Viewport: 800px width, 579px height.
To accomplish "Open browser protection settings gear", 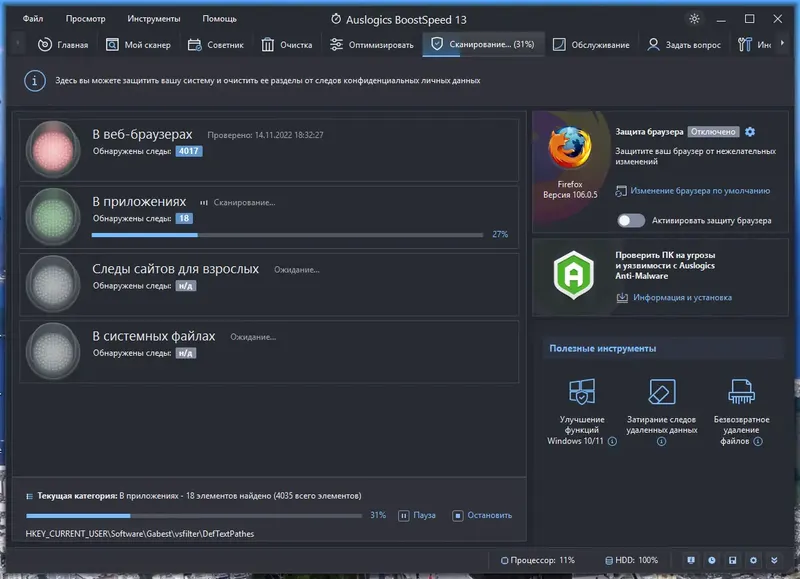I will (749, 132).
